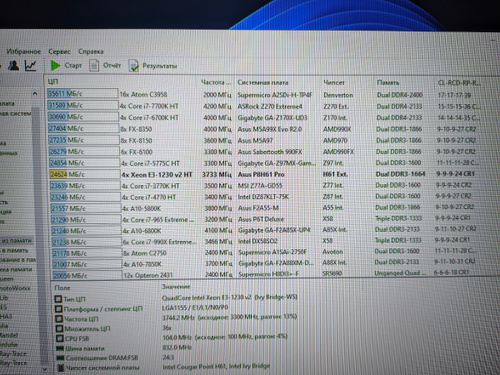This screenshot has height=375, width=500.
Task: Select the 6x Core i7-990X Extreme row
Action: (263, 241)
